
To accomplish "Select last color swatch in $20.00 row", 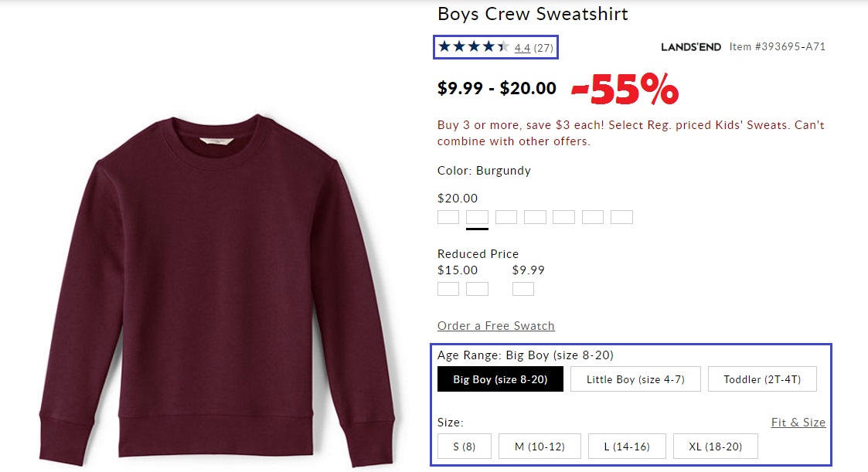I will 621,217.
